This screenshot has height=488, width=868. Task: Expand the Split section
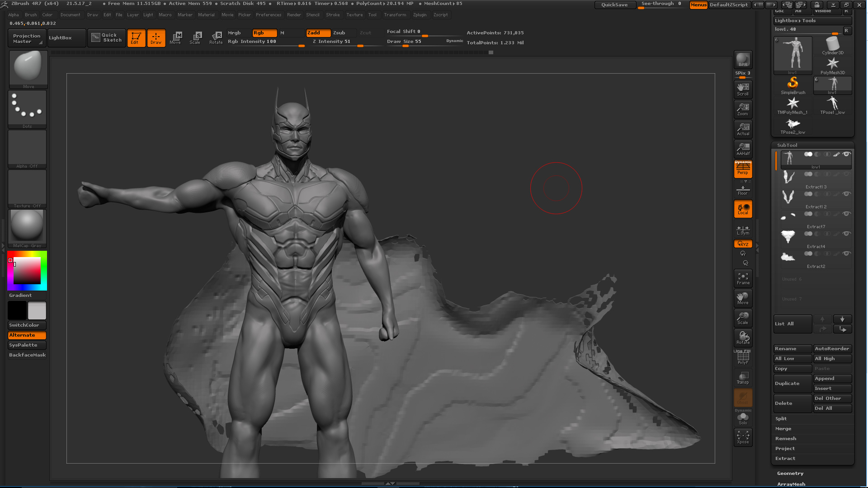point(781,419)
